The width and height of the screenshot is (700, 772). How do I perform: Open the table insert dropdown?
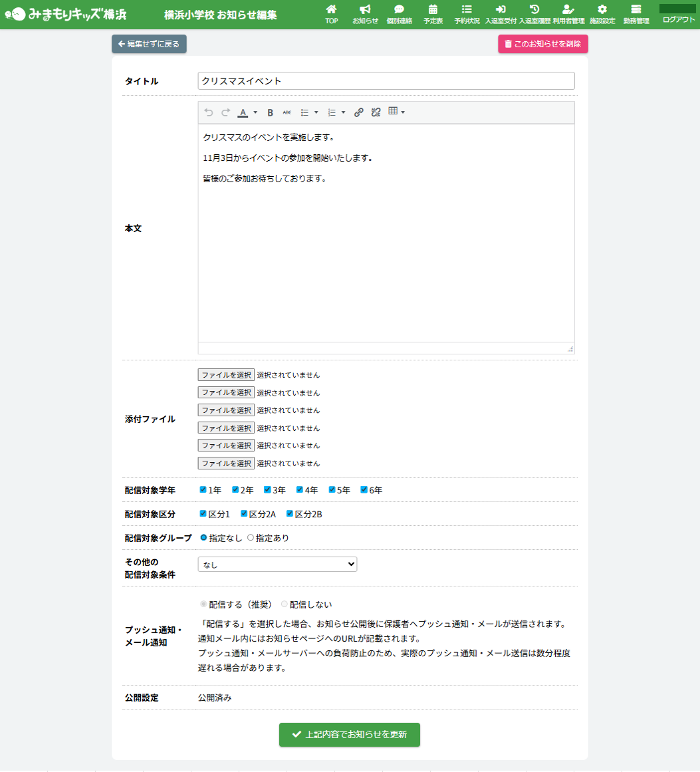pyautogui.click(x=396, y=112)
